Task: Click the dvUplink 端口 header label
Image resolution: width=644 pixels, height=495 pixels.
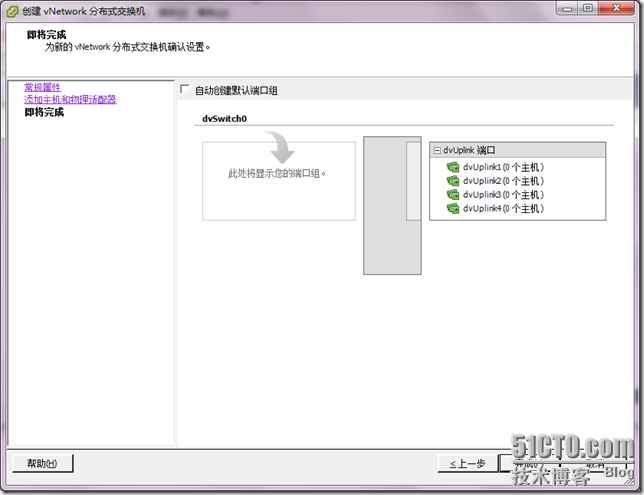Action: coord(469,150)
